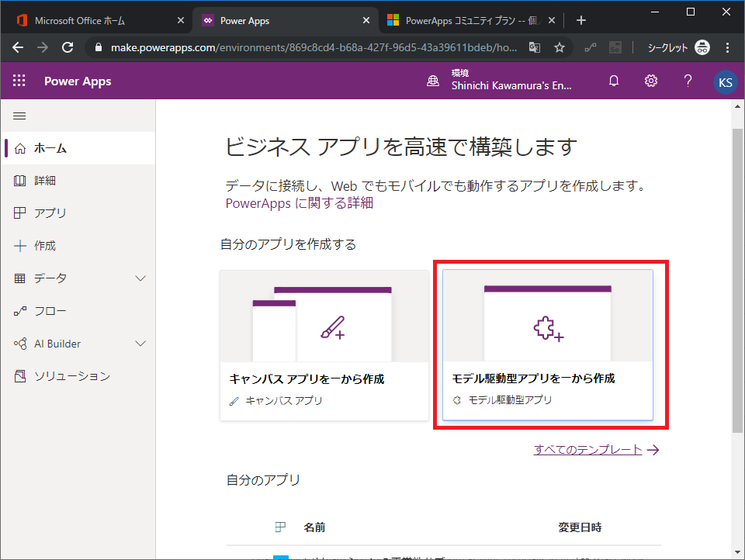Bookmark this page with star icon

pyautogui.click(x=560, y=47)
